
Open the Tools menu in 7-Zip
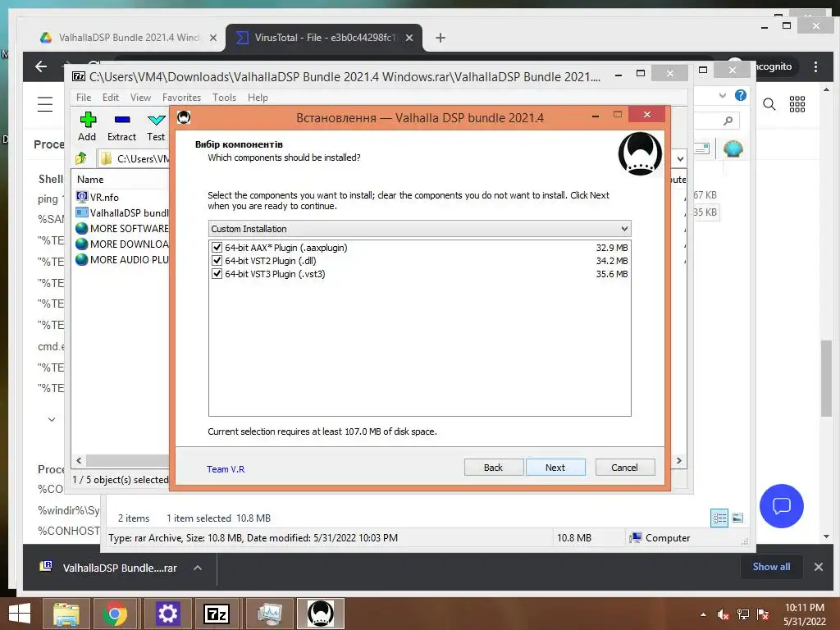pos(224,98)
